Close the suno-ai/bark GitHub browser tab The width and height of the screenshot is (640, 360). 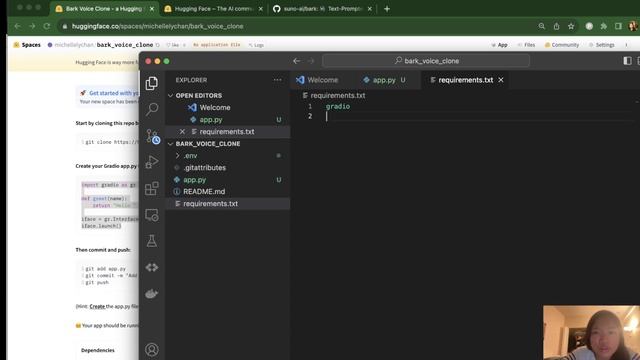pos(369,9)
